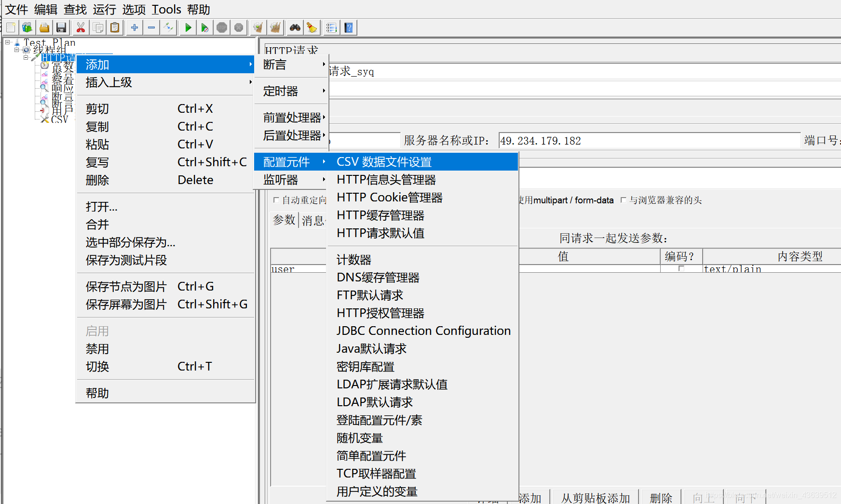Choose 用户定义的变量 menu entry
Viewport: 841px width, 504px height.
tap(422, 491)
